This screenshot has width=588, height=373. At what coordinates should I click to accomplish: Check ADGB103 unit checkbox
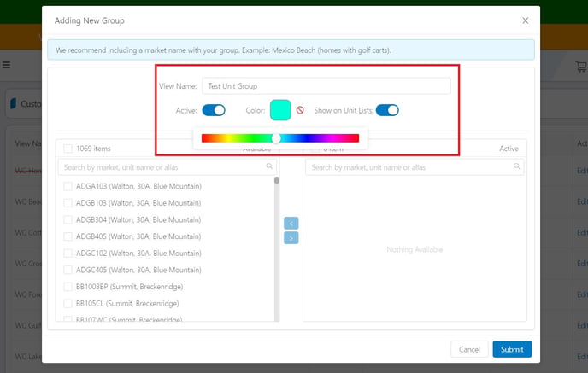(68, 203)
